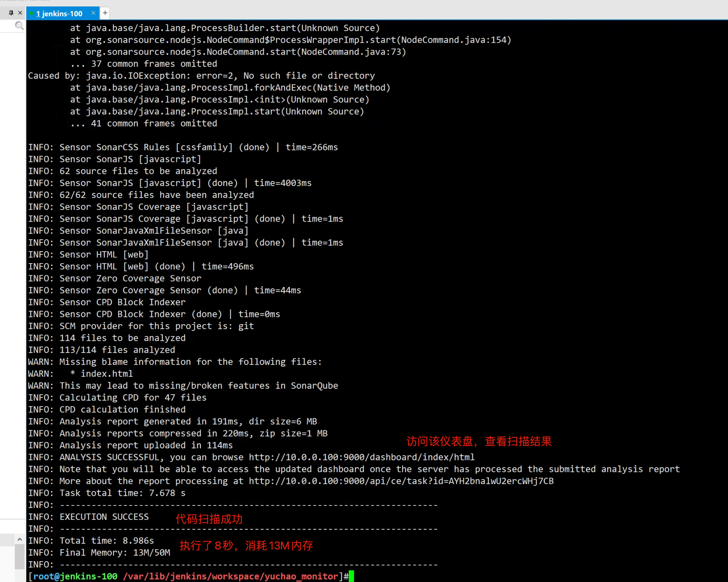This screenshot has width=728, height=582.
Task: Click the Caused by IOException line
Action: click(x=201, y=76)
